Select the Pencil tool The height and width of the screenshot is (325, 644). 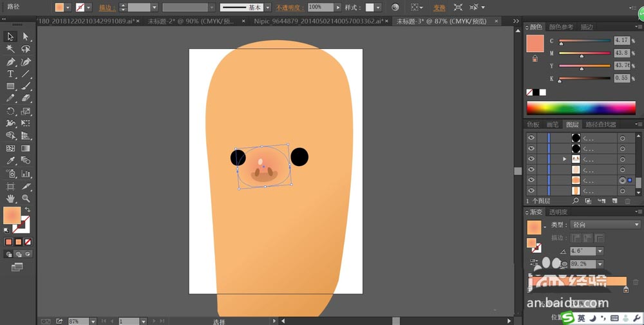pos(10,98)
